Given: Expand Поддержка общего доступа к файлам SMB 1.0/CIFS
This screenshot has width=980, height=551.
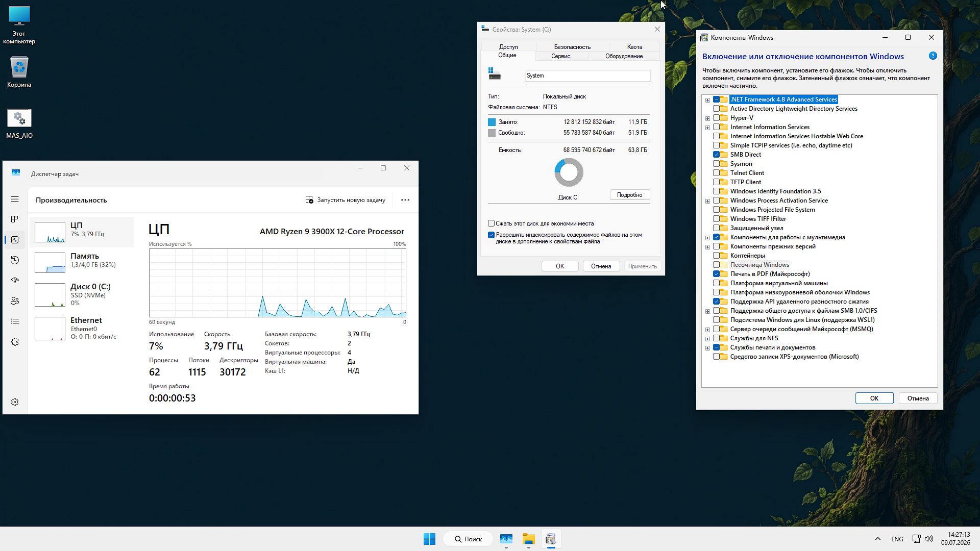Looking at the screenshot, I should [707, 311].
